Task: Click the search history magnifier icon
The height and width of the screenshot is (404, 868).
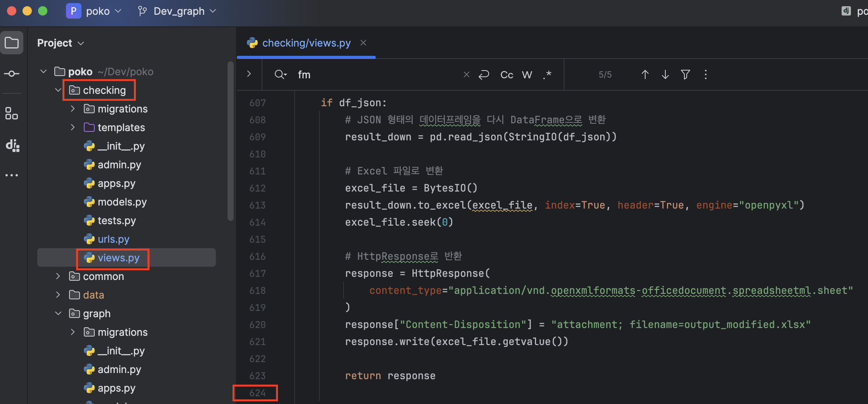Action: tap(280, 74)
